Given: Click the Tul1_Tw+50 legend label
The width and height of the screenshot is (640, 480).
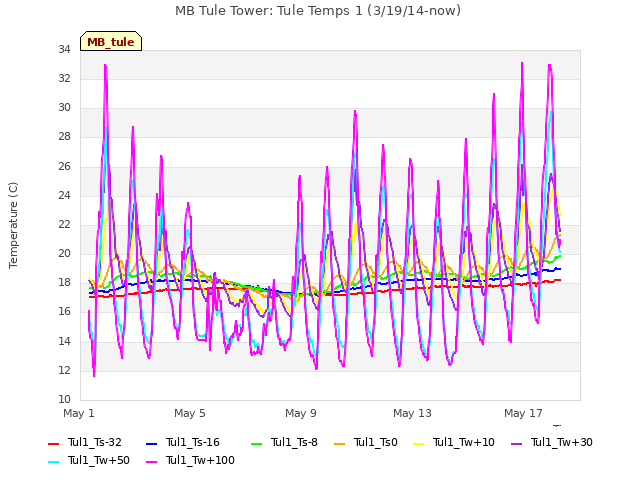Looking at the screenshot, I should click(99, 460).
